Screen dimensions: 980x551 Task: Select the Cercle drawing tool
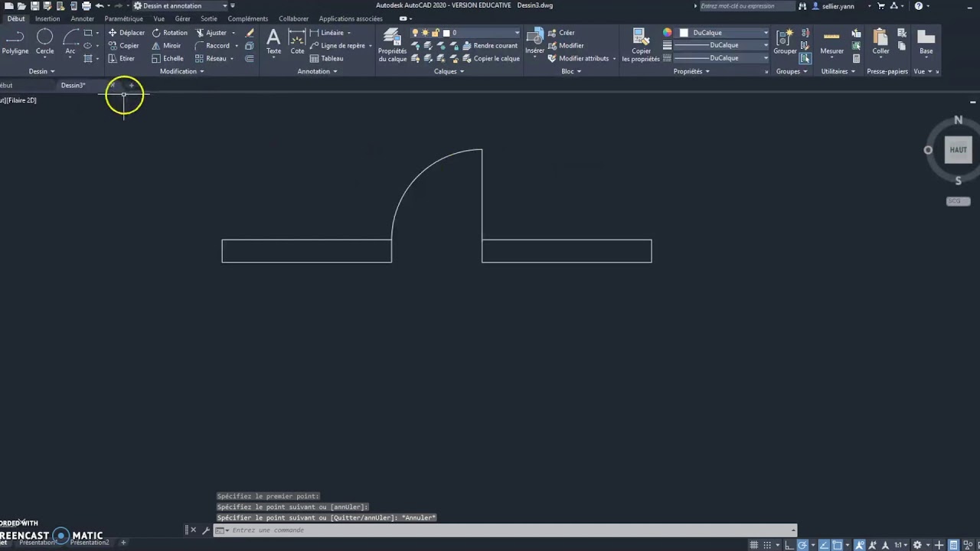tap(44, 41)
